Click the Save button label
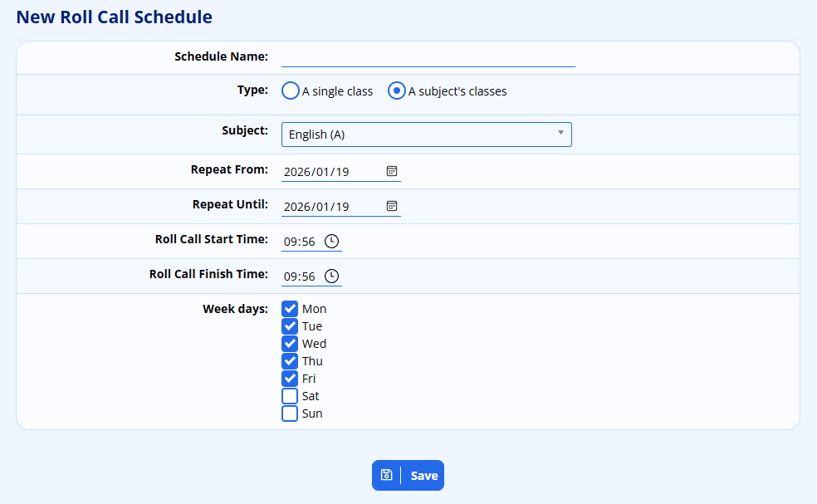Screen dimensions: 817x504 coord(424,476)
